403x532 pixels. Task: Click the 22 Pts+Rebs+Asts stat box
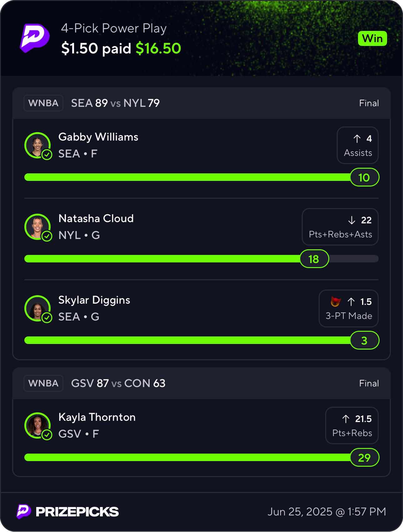pyautogui.click(x=340, y=227)
